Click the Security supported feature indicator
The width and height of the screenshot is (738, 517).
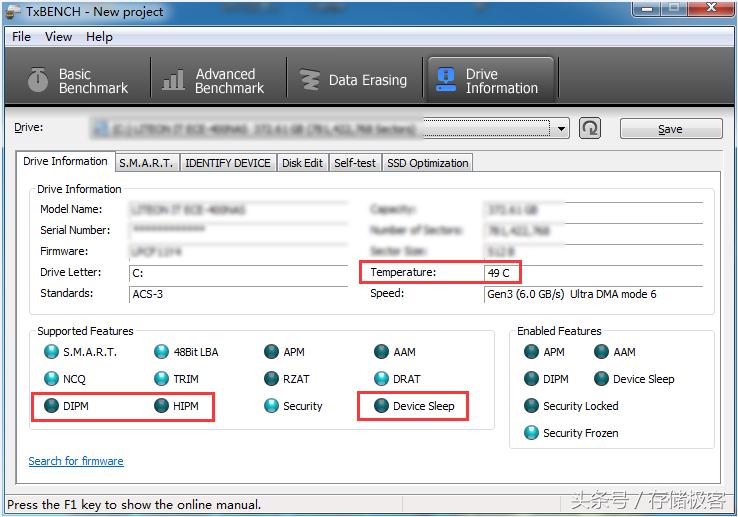[271, 405]
